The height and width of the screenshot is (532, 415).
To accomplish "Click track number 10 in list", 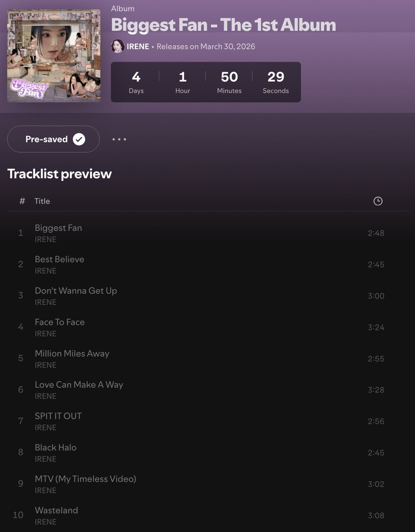I will (x=18, y=516).
